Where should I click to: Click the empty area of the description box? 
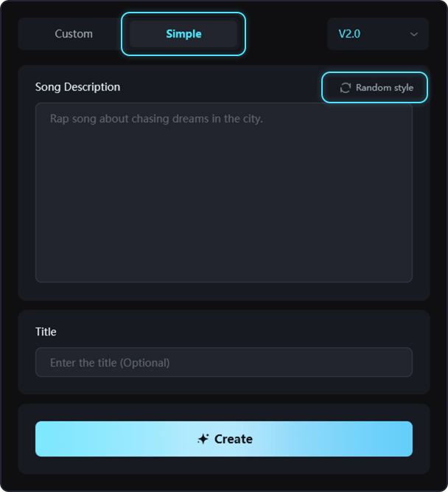pyautogui.click(x=223, y=214)
